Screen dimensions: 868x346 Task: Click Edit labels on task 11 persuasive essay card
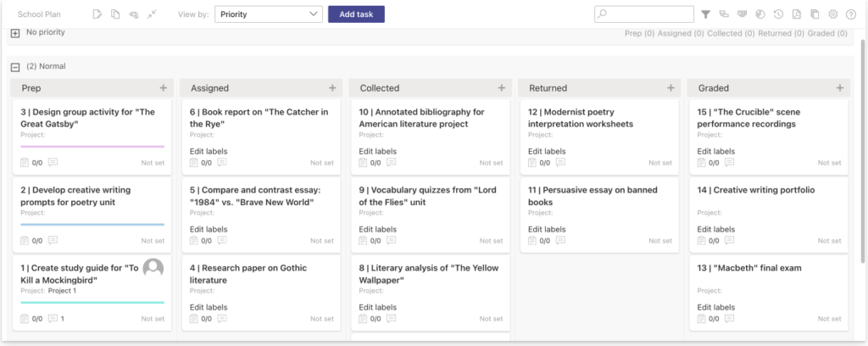[547, 229]
